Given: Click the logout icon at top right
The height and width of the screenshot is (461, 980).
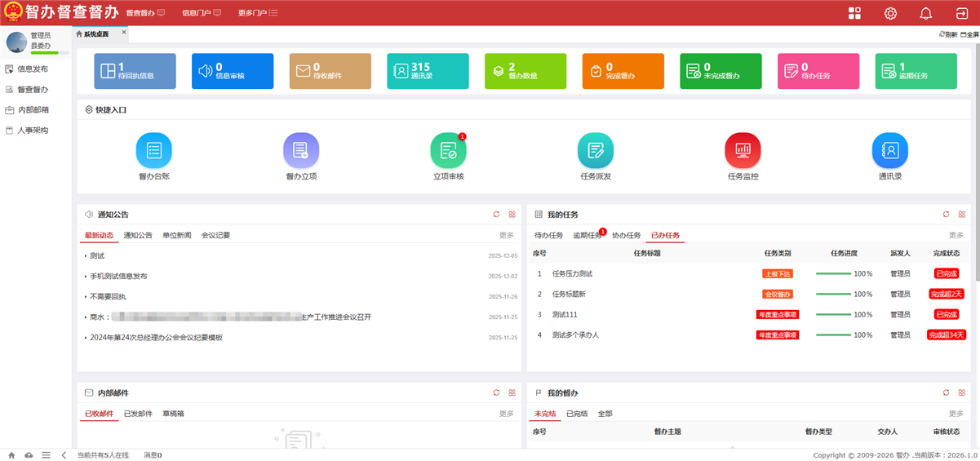Looking at the screenshot, I should point(961,13).
